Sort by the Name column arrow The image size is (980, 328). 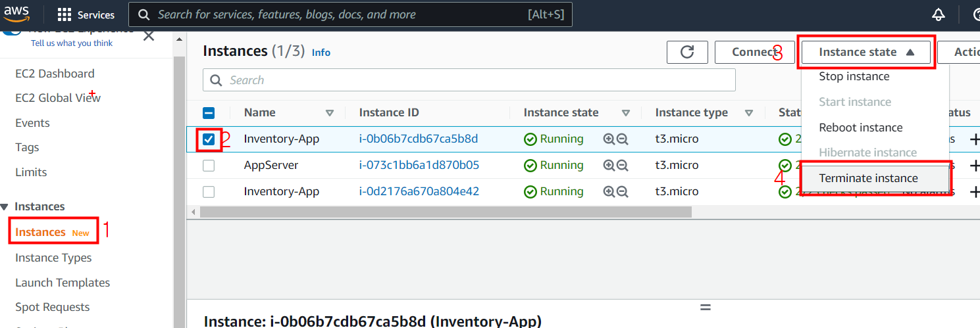click(330, 113)
